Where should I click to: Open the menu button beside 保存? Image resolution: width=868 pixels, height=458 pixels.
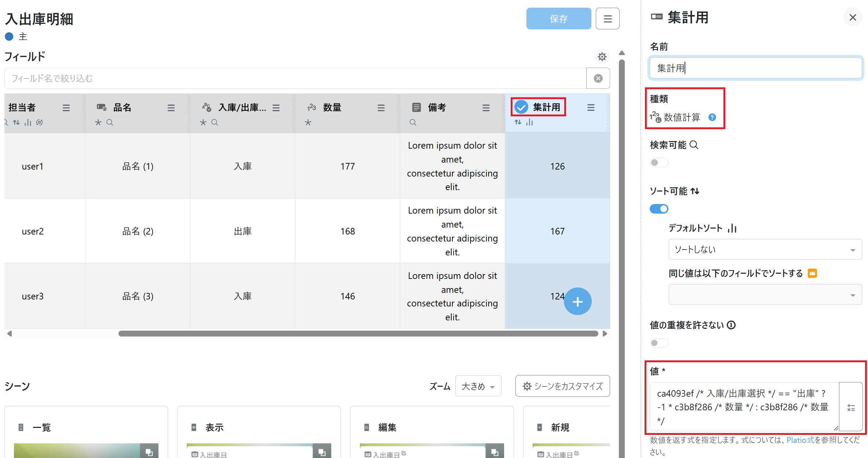pos(608,19)
